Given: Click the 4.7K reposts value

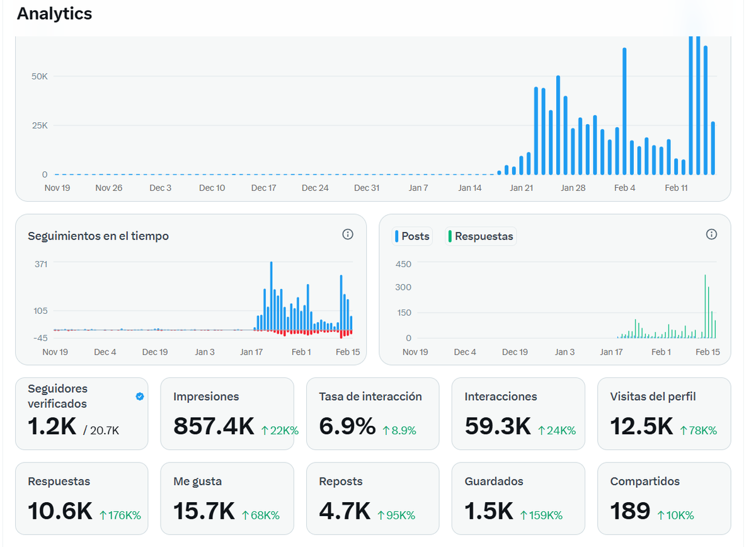Looking at the screenshot, I should click(x=345, y=511).
